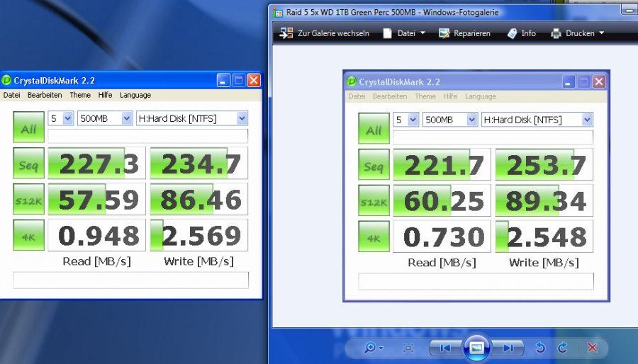Open the 500MB test size dropdown
Screen dimensions: 638x364
click(x=105, y=118)
